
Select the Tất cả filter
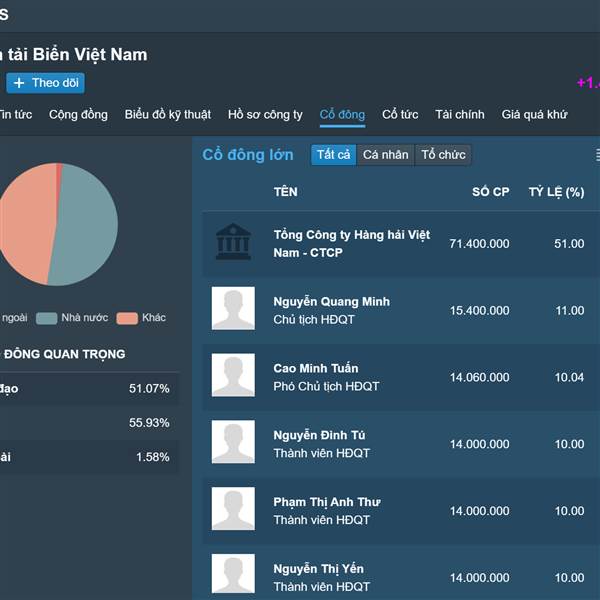click(334, 155)
